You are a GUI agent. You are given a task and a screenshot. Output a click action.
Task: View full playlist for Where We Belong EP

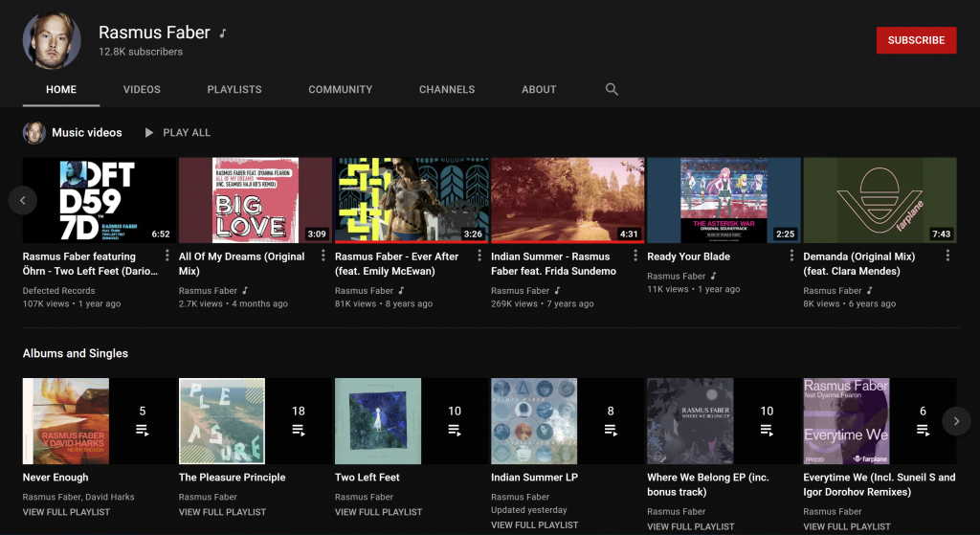coord(691,527)
